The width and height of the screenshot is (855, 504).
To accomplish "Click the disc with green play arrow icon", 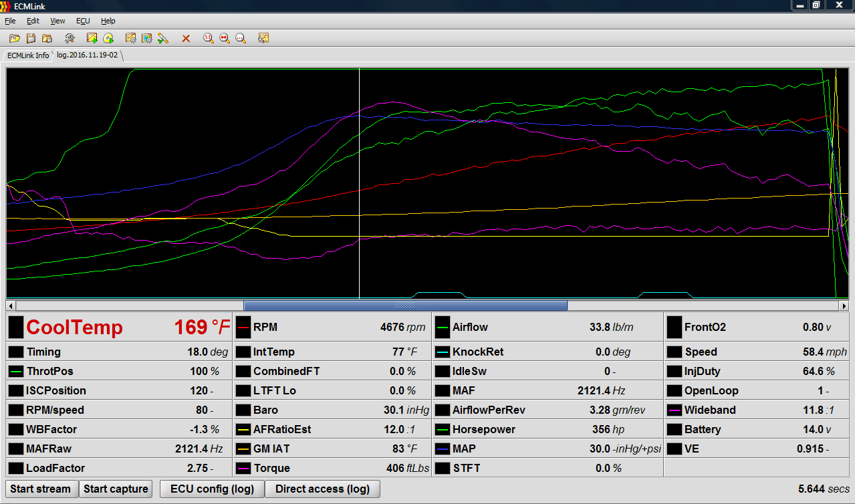I will pos(108,38).
